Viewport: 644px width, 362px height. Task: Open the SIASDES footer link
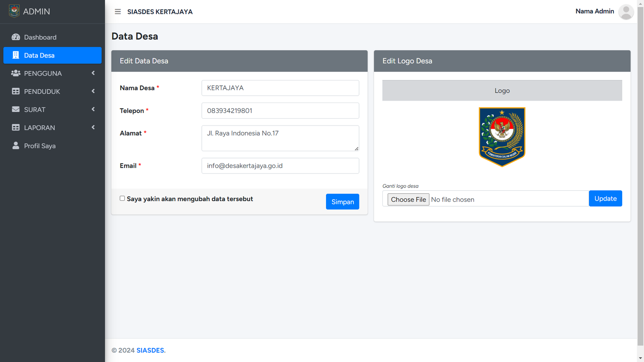pyautogui.click(x=151, y=350)
